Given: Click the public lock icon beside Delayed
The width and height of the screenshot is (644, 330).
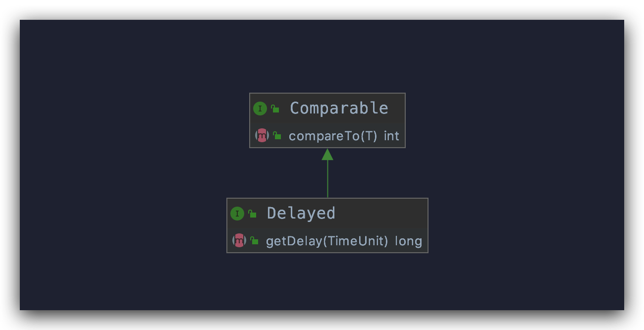Looking at the screenshot, I should [252, 214].
